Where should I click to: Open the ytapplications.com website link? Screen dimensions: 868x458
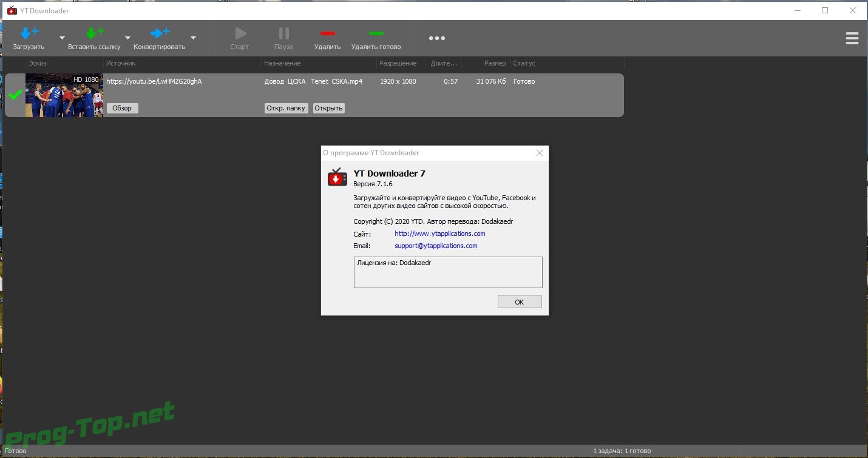pos(440,234)
